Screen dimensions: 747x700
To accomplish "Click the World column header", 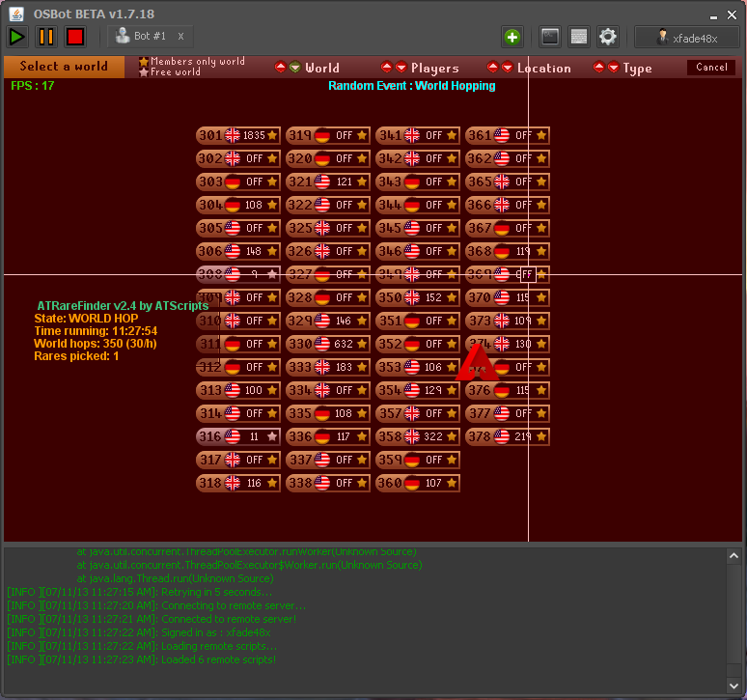I will (x=322, y=68).
